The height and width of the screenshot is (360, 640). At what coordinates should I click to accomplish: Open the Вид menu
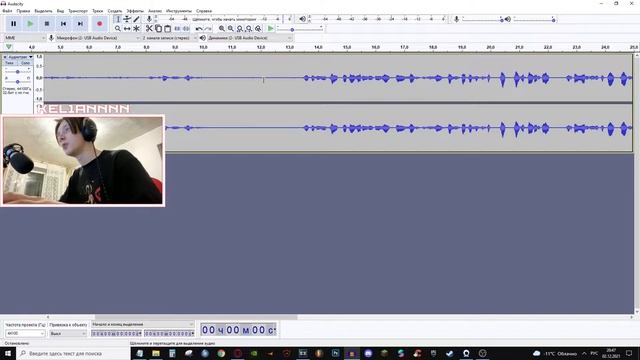click(60, 11)
